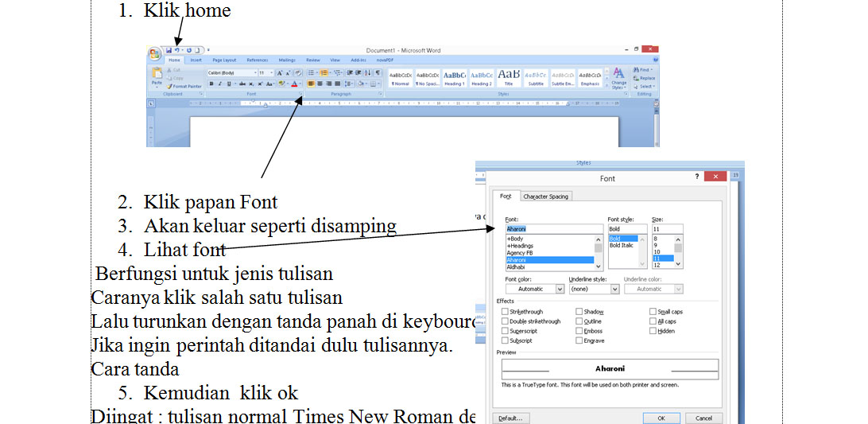
Task: Click Grow Font icon
Action: click(280, 73)
